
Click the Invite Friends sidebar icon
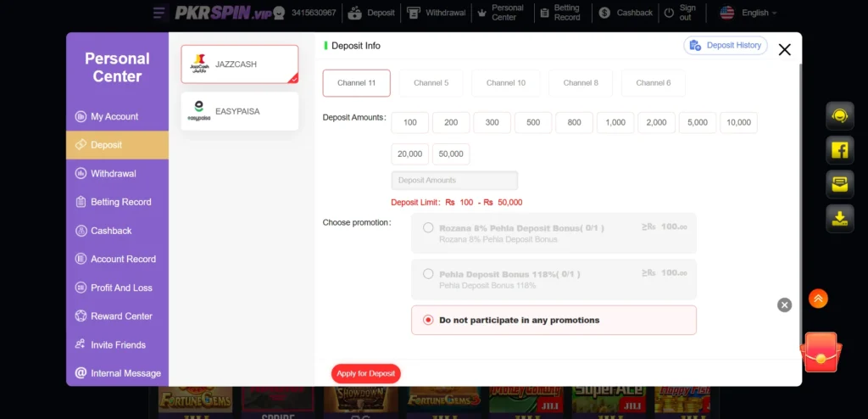(81, 344)
